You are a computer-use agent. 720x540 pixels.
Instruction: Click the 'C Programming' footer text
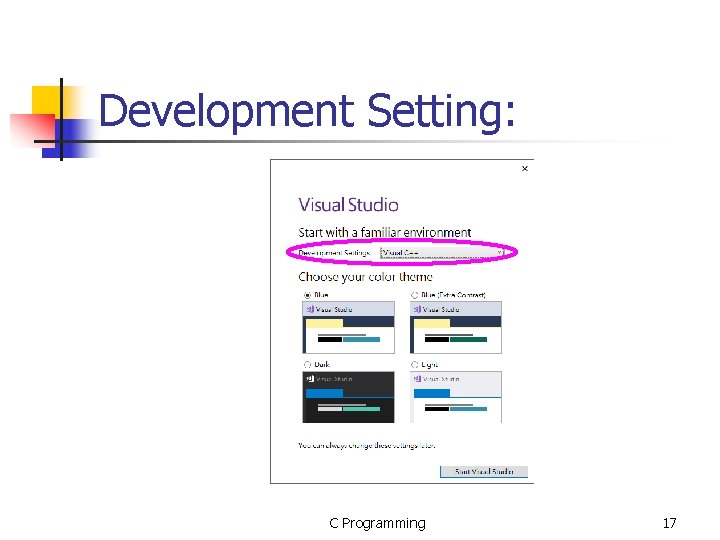tap(377, 523)
